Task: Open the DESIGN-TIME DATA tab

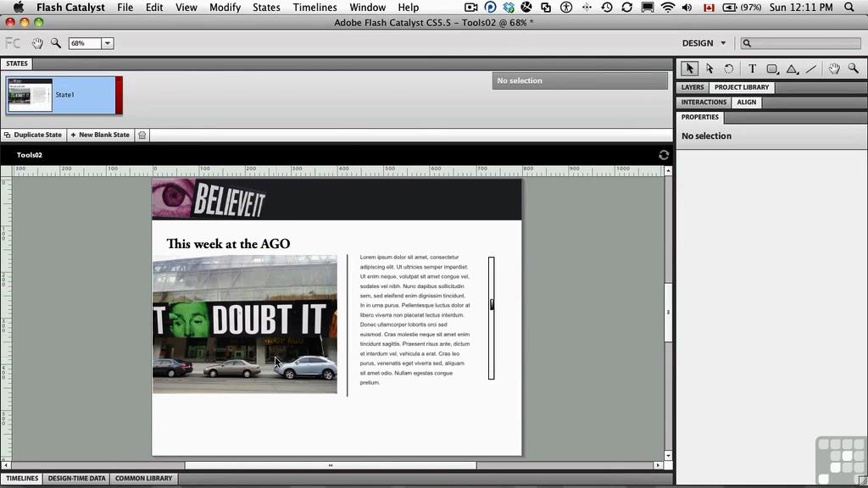Action: click(76, 479)
